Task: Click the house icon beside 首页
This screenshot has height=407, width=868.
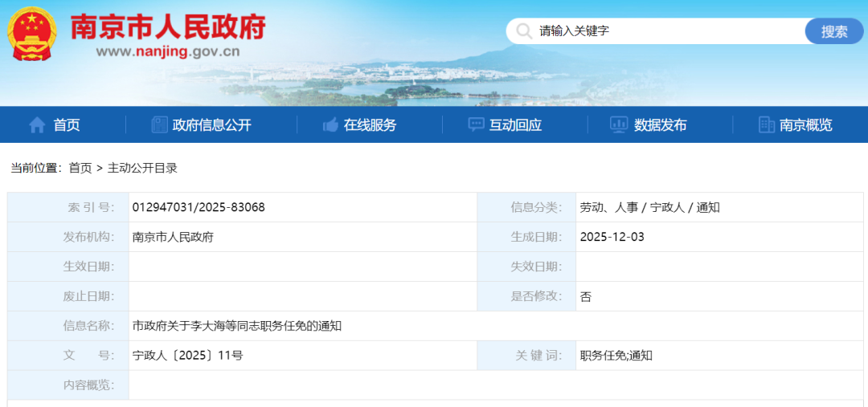Action: 37,125
